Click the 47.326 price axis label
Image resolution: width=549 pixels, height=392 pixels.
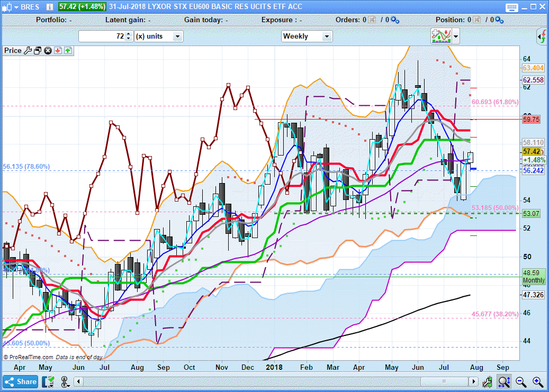pyautogui.click(x=533, y=295)
